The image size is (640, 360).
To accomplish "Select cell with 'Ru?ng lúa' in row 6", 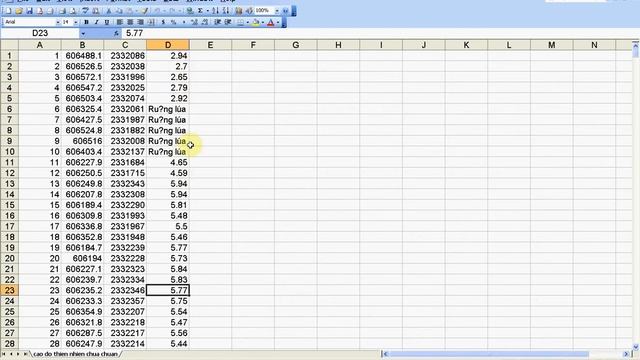I will [168, 109].
